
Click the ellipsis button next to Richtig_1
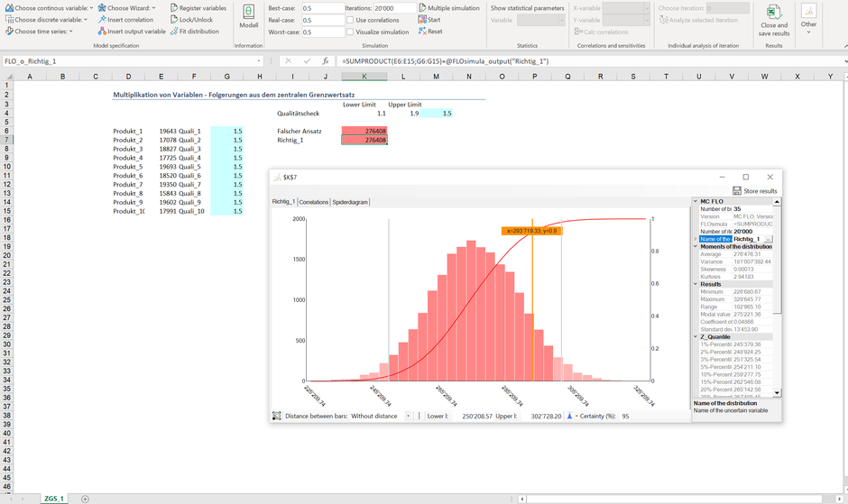768,239
